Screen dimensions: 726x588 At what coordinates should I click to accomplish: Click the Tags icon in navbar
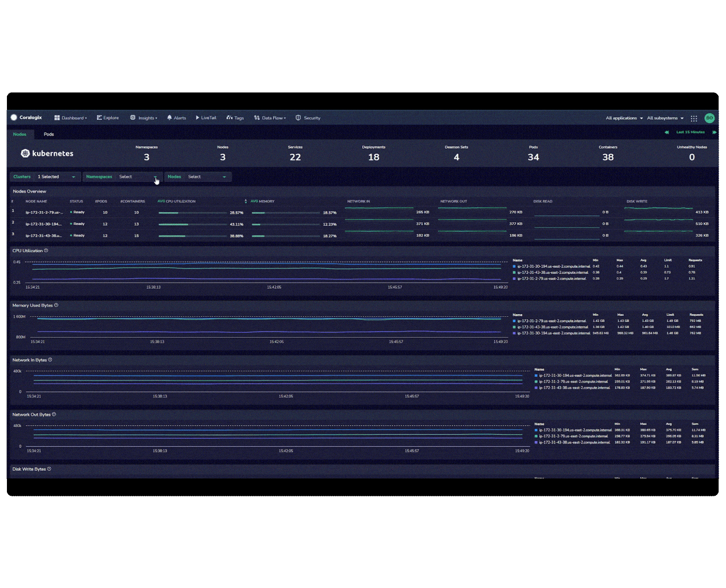[x=230, y=118]
